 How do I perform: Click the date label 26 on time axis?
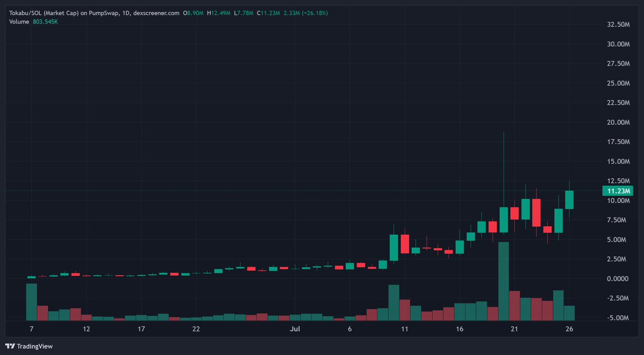coord(569,329)
